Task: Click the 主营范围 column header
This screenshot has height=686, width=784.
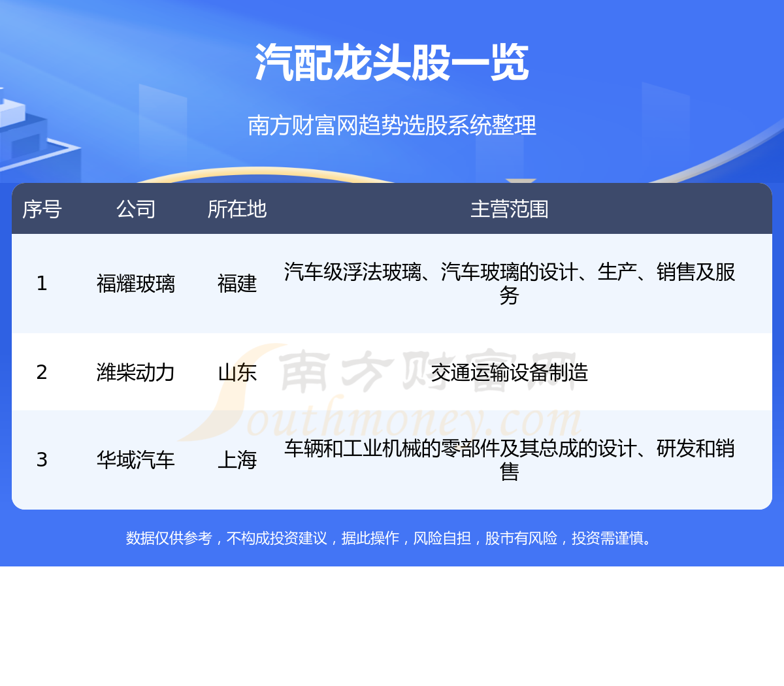Action: click(x=510, y=209)
